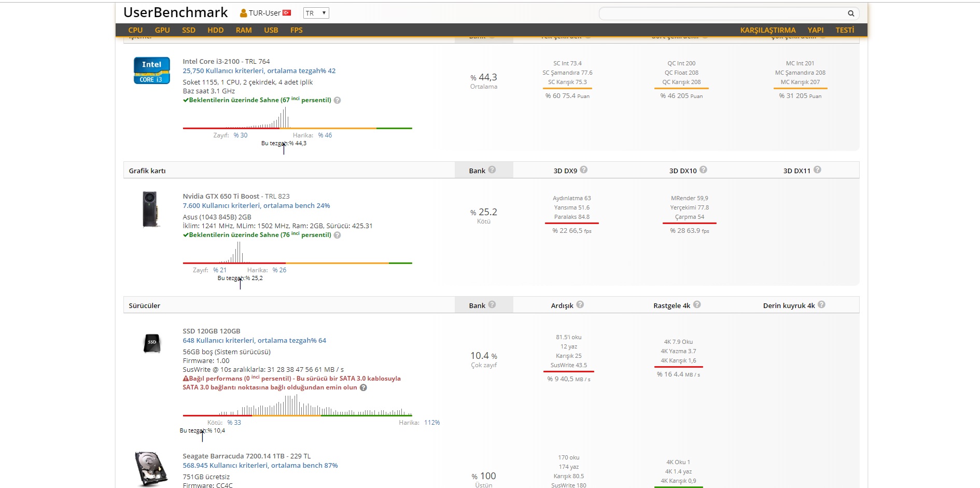The width and height of the screenshot is (980, 488).
Task: Click the search magnifier icon
Action: pos(851,13)
